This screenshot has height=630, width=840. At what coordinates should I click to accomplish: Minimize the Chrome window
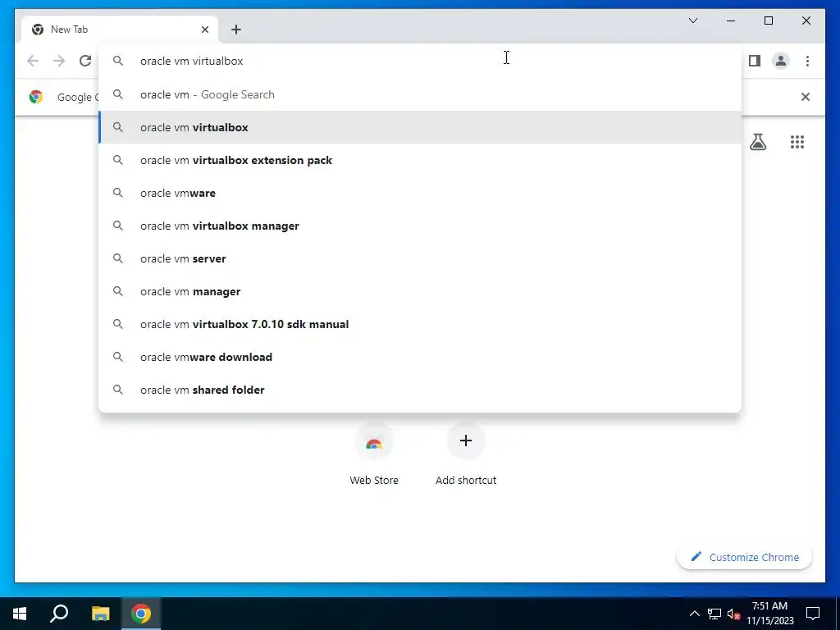tap(731, 21)
